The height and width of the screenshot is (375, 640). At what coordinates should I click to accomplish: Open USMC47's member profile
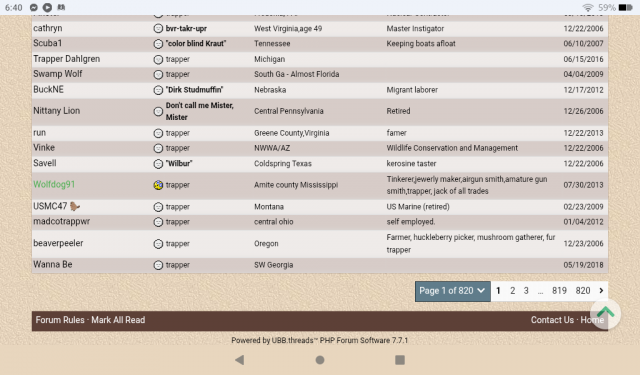(x=50, y=206)
